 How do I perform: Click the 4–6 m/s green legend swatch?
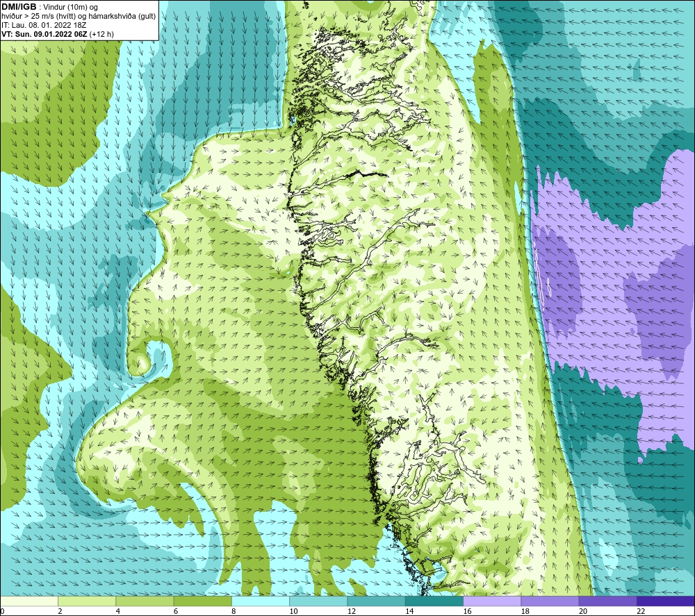click(x=145, y=601)
